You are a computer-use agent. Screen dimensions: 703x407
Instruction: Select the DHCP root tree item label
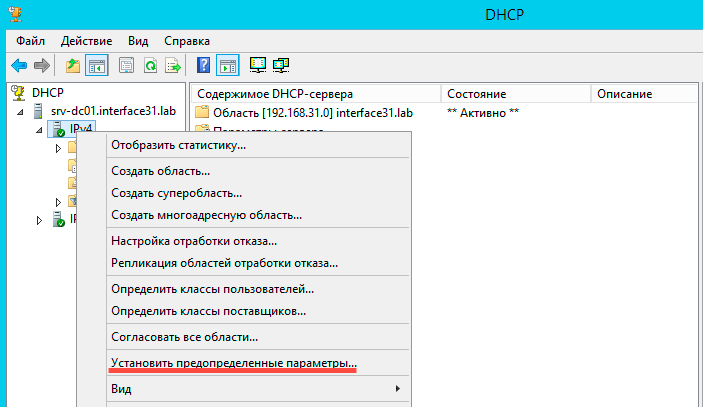48,93
